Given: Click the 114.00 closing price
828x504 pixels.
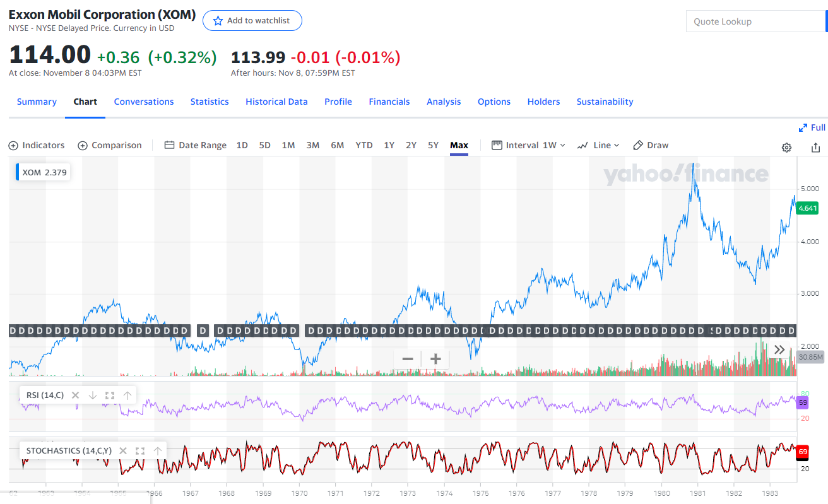Looking at the screenshot, I should coord(50,55).
